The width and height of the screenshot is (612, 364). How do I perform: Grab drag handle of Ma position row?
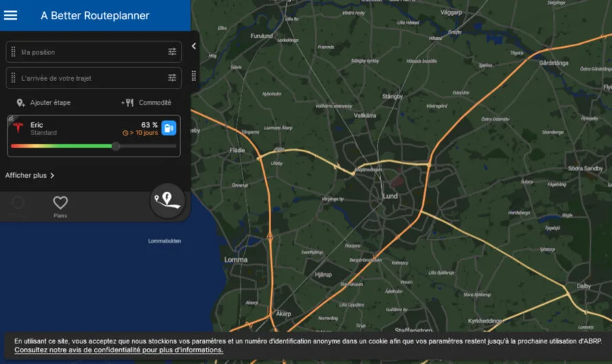pos(13,52)
